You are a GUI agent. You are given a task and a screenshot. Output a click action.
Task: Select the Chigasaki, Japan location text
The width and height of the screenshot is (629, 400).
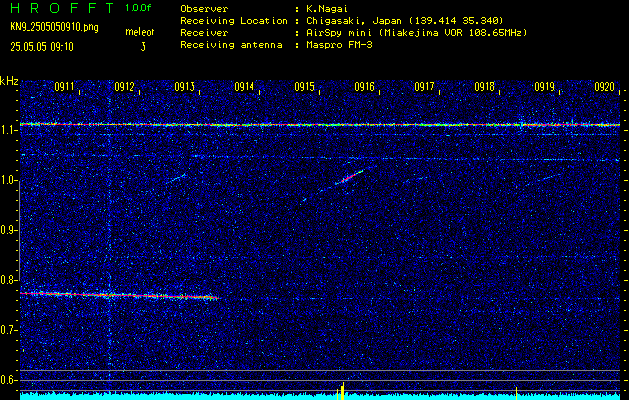click(404, 20)
